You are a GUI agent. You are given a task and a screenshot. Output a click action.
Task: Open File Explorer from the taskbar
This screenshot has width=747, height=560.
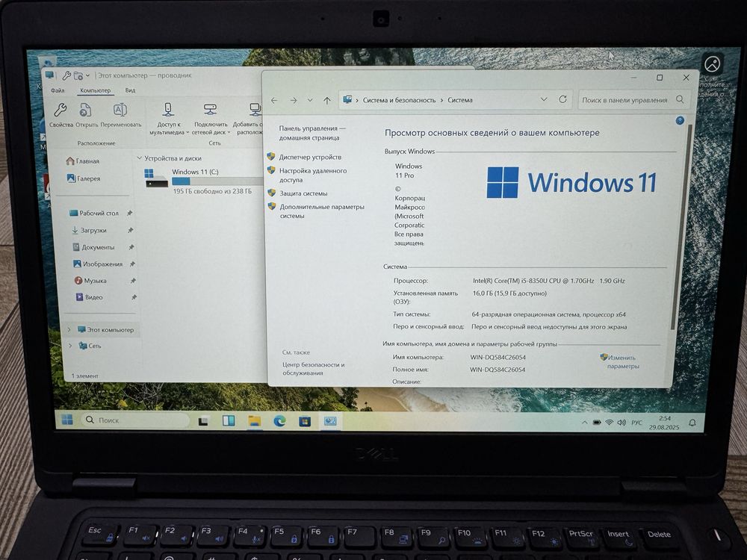click(x=255, y=421)
